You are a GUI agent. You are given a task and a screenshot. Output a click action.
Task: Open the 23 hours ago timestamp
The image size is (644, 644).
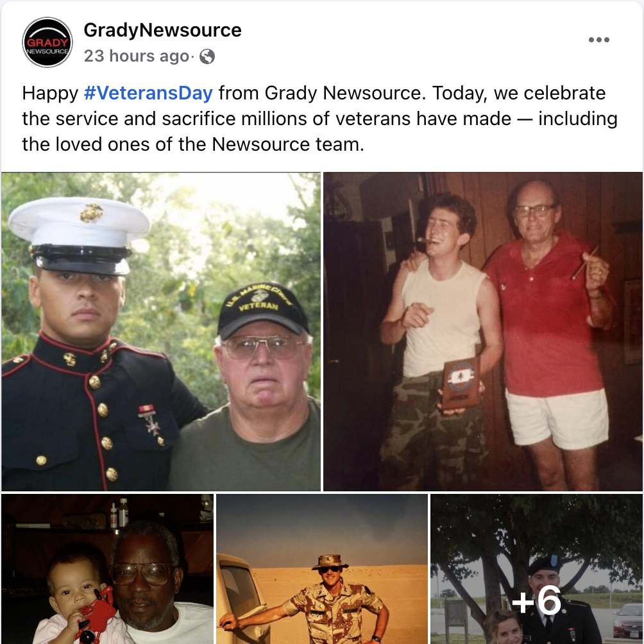[137, 56]
